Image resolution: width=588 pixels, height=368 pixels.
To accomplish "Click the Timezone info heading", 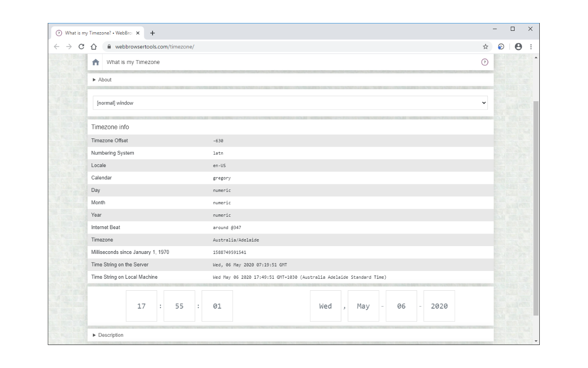I will click(x=110, y=127).
